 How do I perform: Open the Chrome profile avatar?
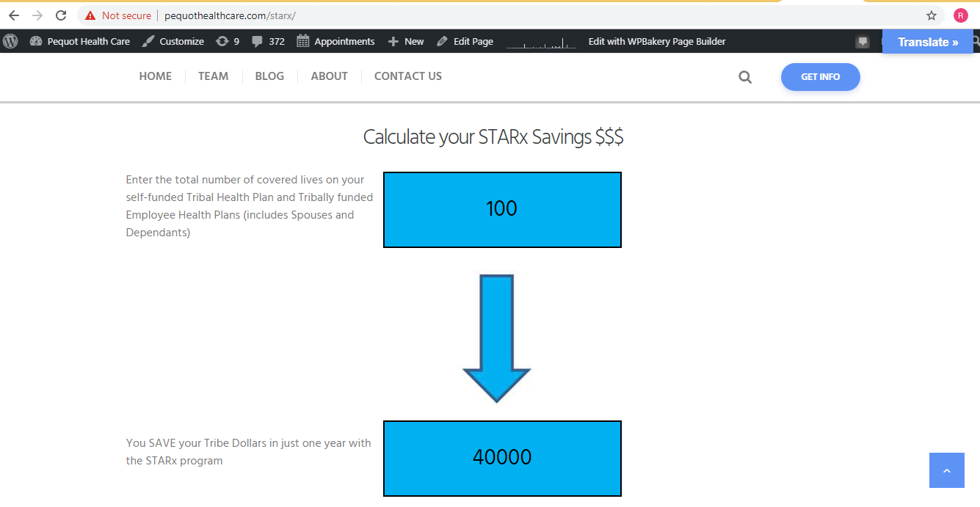click(x=961, y=15)
